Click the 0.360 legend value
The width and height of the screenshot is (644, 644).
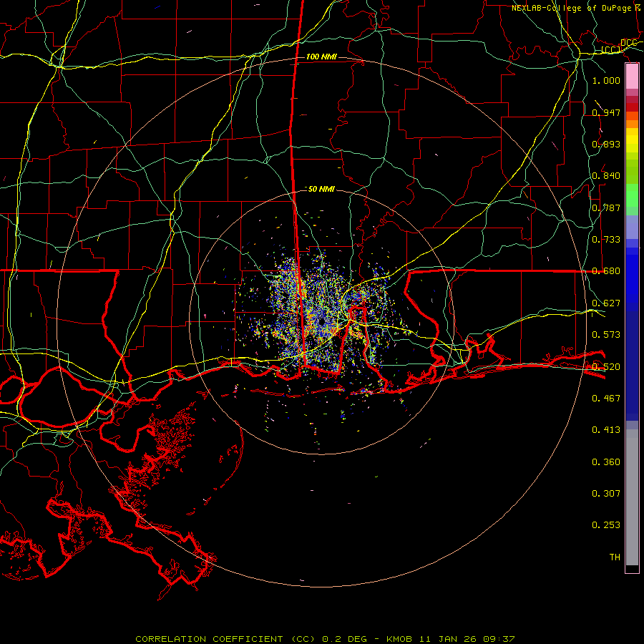[606, 462]
